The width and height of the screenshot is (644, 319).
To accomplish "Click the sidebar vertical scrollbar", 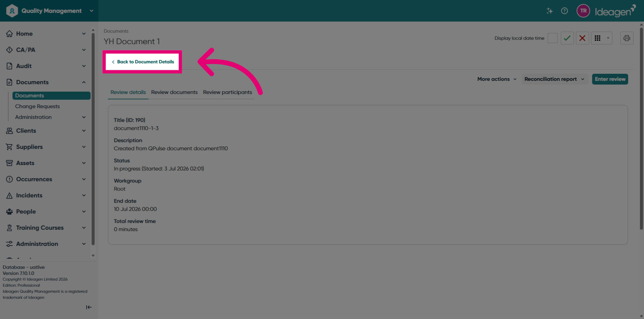I will click(x=93, y=139).
